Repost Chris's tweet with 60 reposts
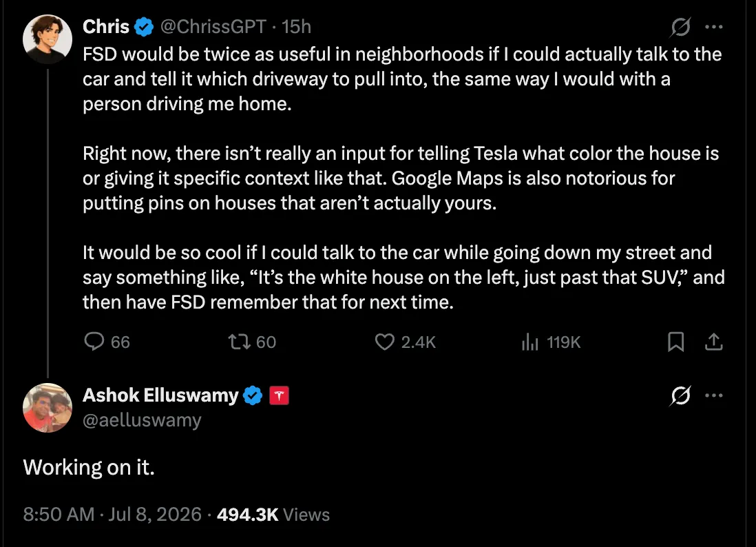The width and height of the screenshot is (756, 547). tap(252, 342)
